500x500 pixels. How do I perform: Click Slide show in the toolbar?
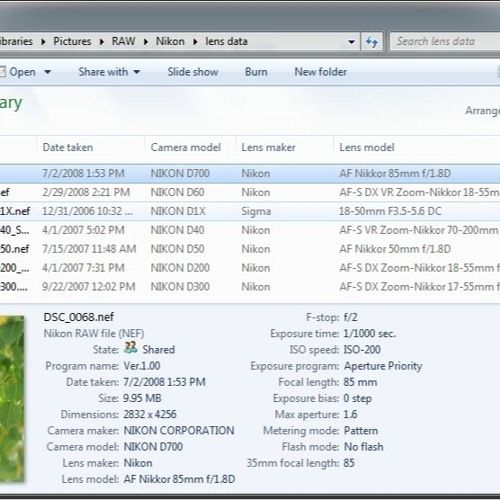coord(193,72)
